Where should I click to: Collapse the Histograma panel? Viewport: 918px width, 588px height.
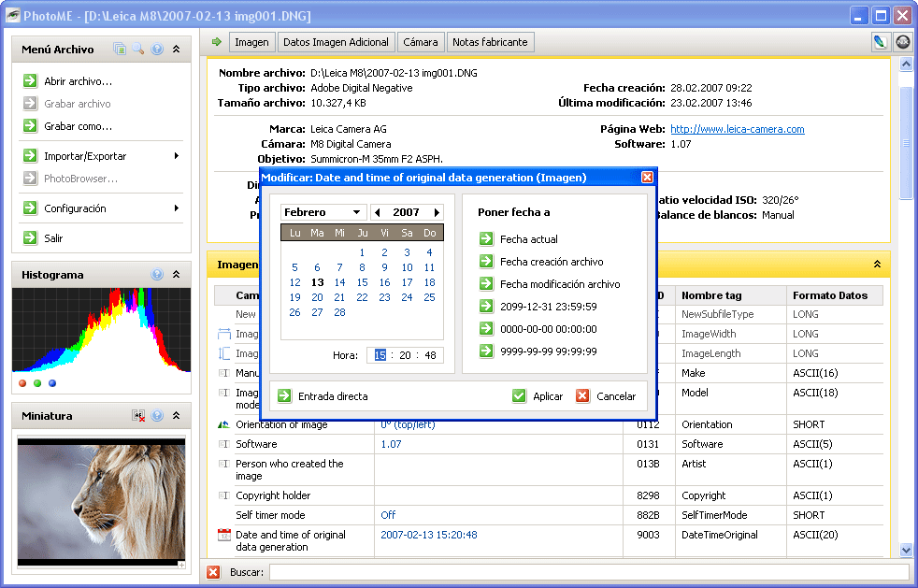(177, 274)
